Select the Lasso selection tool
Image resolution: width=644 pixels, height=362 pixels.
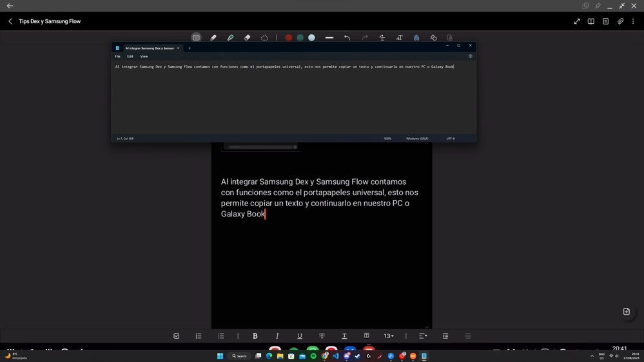[x=264, y=37]
